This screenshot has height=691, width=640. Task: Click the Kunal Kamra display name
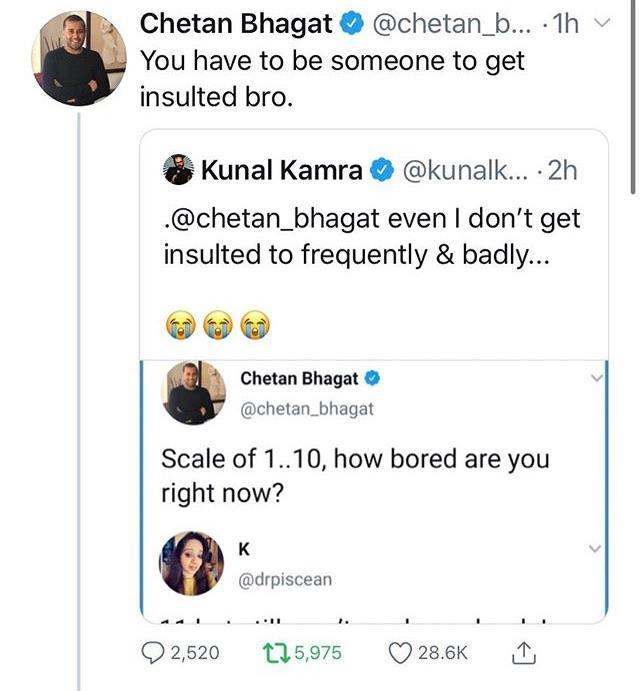tap(282, 171)
